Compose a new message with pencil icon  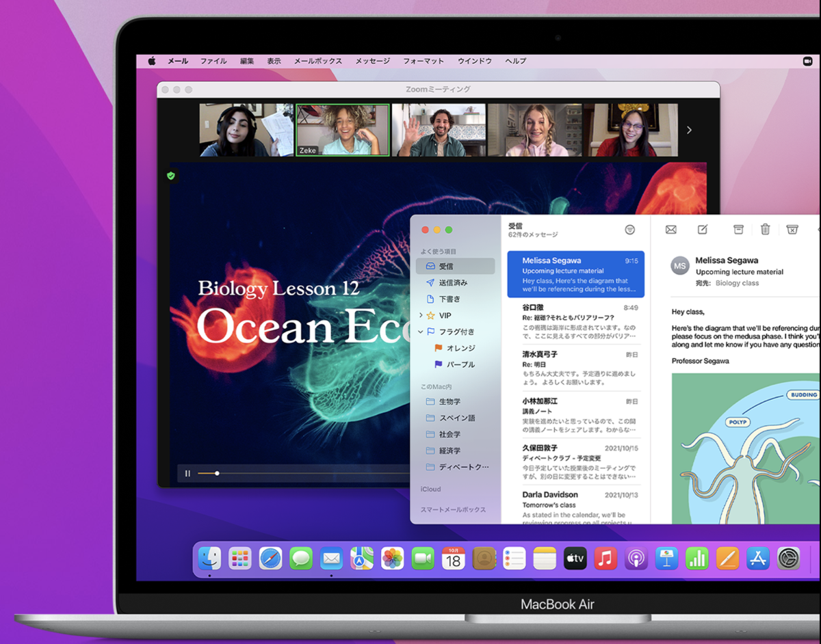(x=703, y=230)
